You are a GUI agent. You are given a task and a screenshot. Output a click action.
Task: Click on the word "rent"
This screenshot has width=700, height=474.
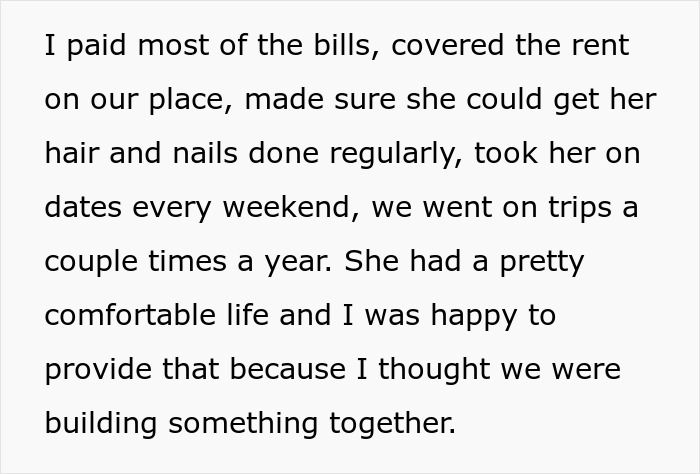599,46
